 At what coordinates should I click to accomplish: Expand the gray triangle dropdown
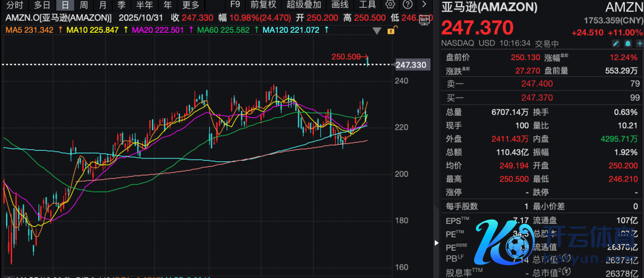point(376,29)
